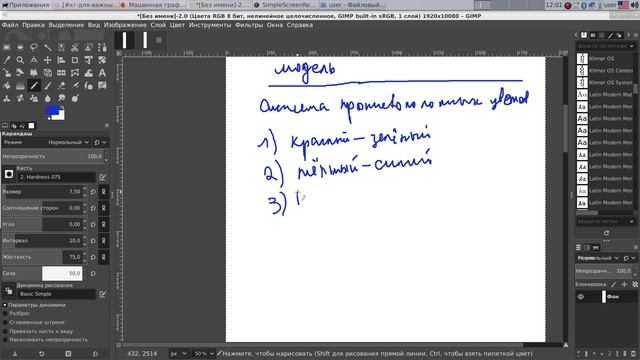Select the Gradient tool
The image size is (640, 360).
click(x=20, y=86)
